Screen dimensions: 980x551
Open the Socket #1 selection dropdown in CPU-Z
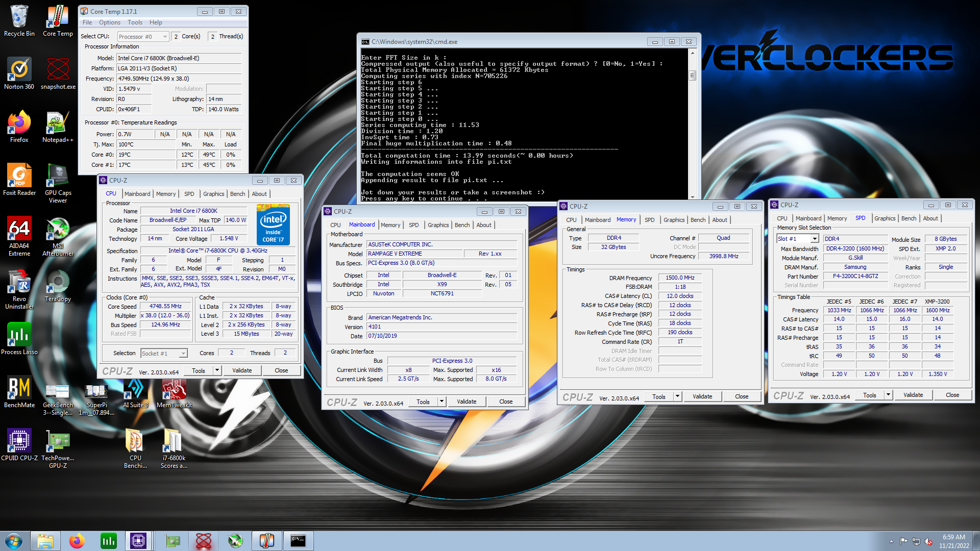(164, 353)
